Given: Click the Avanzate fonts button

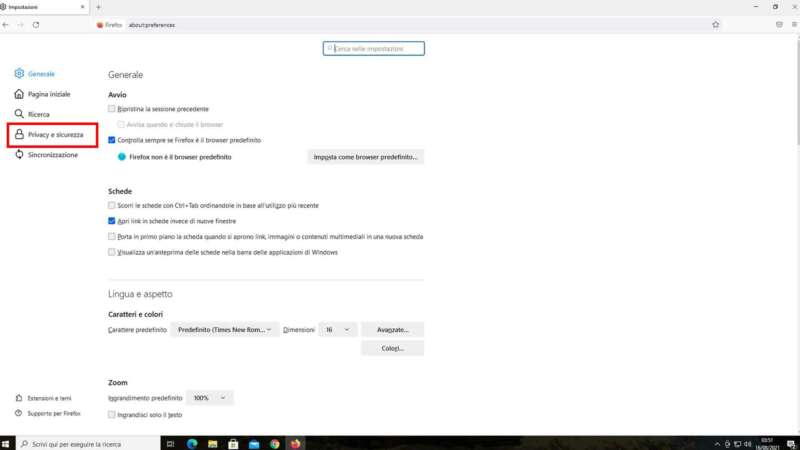Looking at the screenshot, I should tap(392, 330).
